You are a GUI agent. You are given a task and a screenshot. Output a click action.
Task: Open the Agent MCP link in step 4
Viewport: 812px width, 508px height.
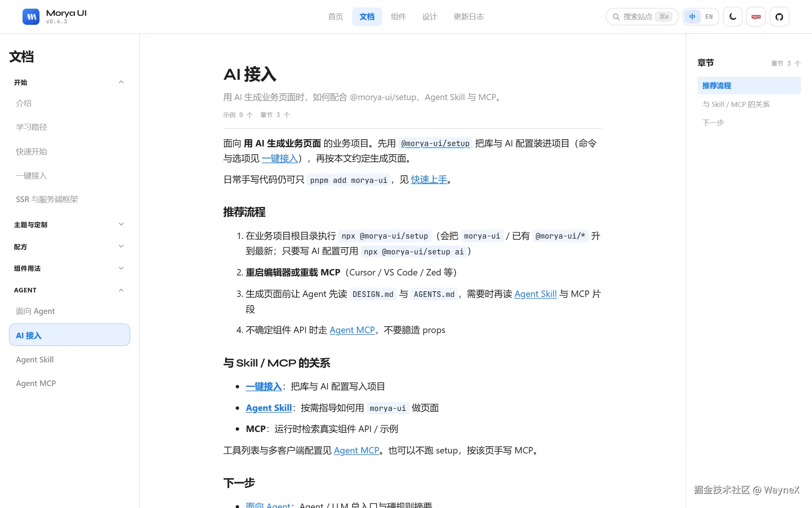point(352,330)
